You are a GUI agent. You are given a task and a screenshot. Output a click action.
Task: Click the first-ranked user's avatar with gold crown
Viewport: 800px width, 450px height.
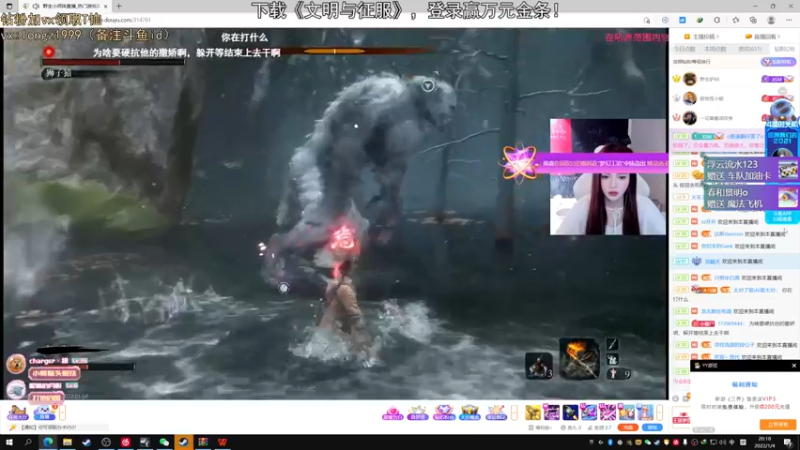pyautogui.click(x=689, y=79)
